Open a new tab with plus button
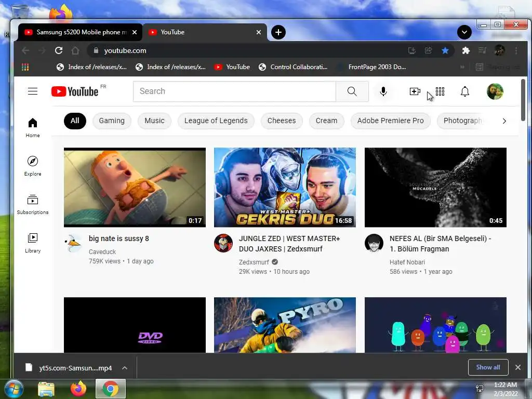 [278, 32]
